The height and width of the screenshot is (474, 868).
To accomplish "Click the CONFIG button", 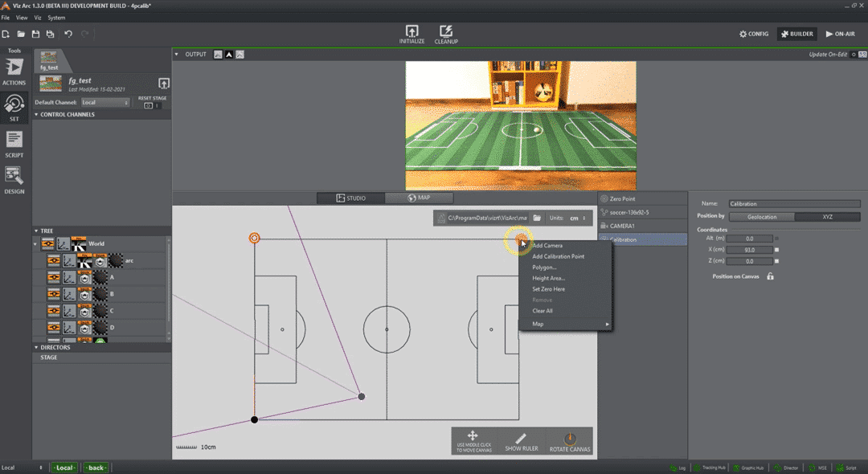I will pyautogui.click(x=754, y=33).
